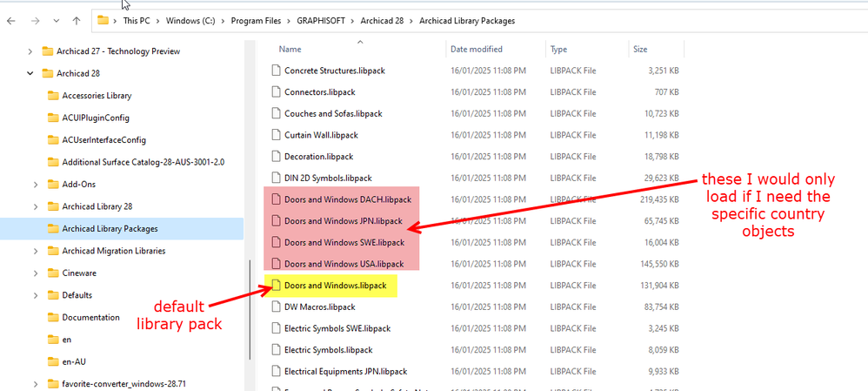868x391 pixels.
Task: Select DIN 2D Symbols.libpack file
Action: click(328, 178)
